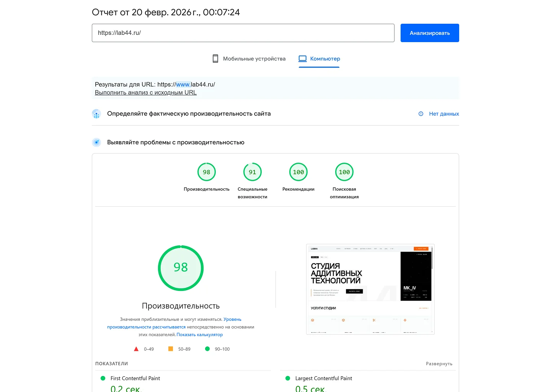Open the lab44 page screenshot thumbnail
The height and width of the screenshot is (392, 551).
pyautogui.click(x=370, y=289)
